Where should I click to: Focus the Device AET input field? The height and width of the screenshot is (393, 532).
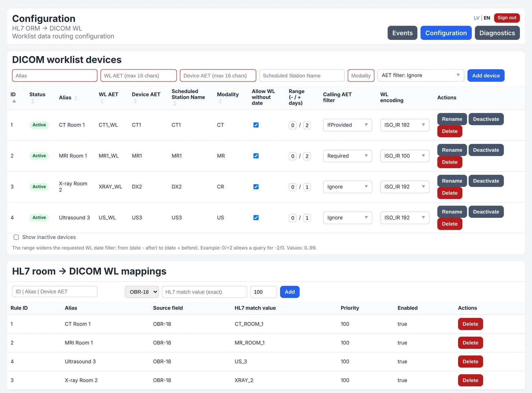pyautogui.click(x=218, y=75)
